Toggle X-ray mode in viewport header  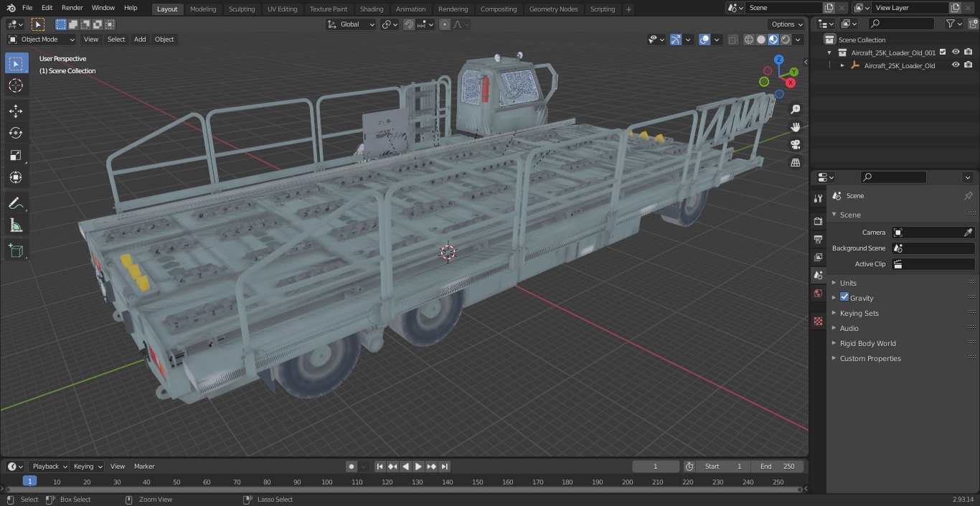tap(732, 39)
